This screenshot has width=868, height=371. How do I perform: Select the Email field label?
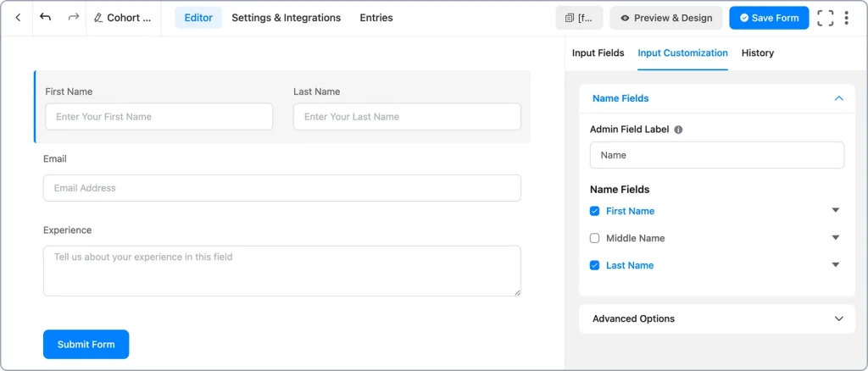55,158
